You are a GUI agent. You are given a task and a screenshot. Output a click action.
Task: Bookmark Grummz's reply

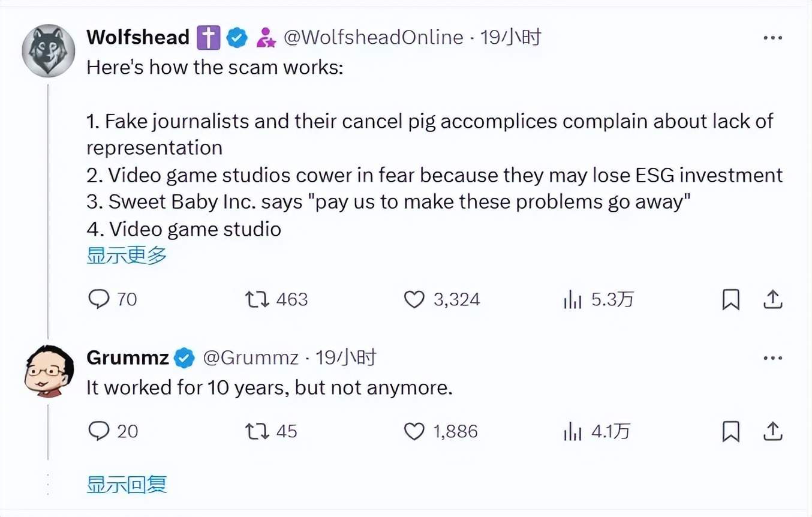730,431
